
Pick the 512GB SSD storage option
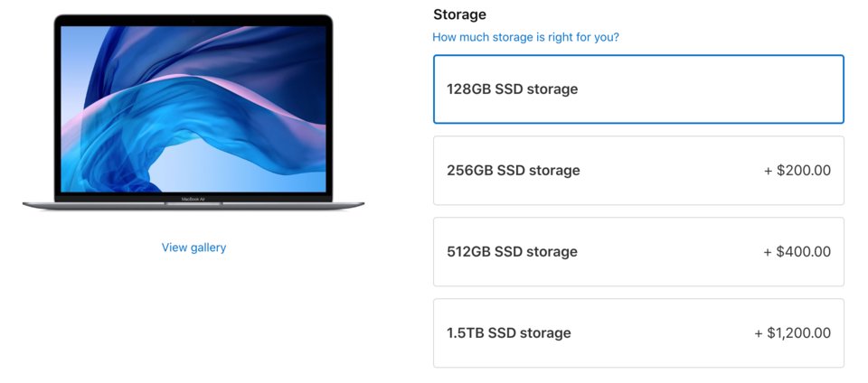click(638, 252)
